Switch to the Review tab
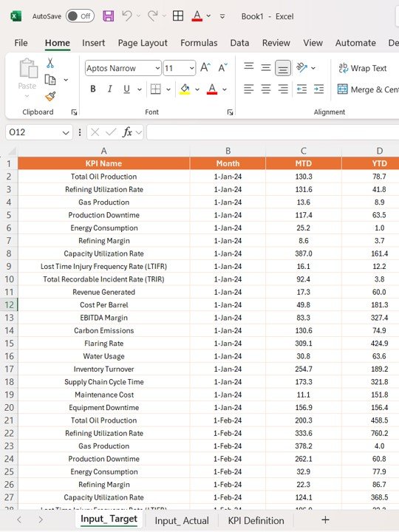This screenshot has width=399, height=532. [x=276, y=43]
